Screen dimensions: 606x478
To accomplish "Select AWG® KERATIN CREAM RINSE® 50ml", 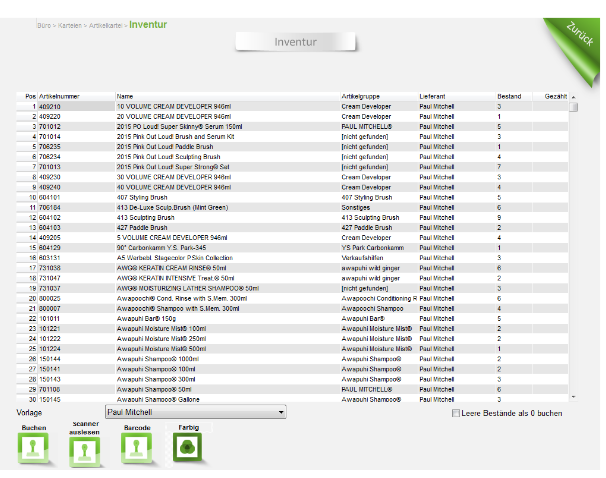I will (x=172, y=268).
